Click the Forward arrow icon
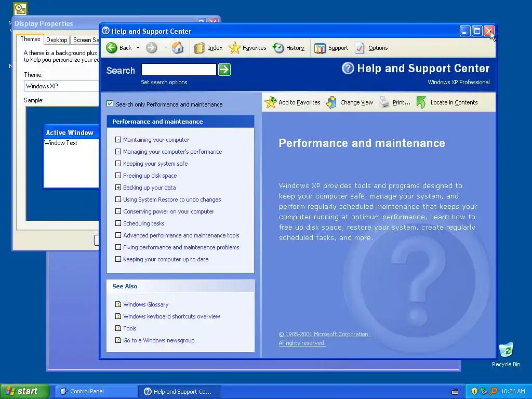Screen dimensions: 532x399 point(151,48)
